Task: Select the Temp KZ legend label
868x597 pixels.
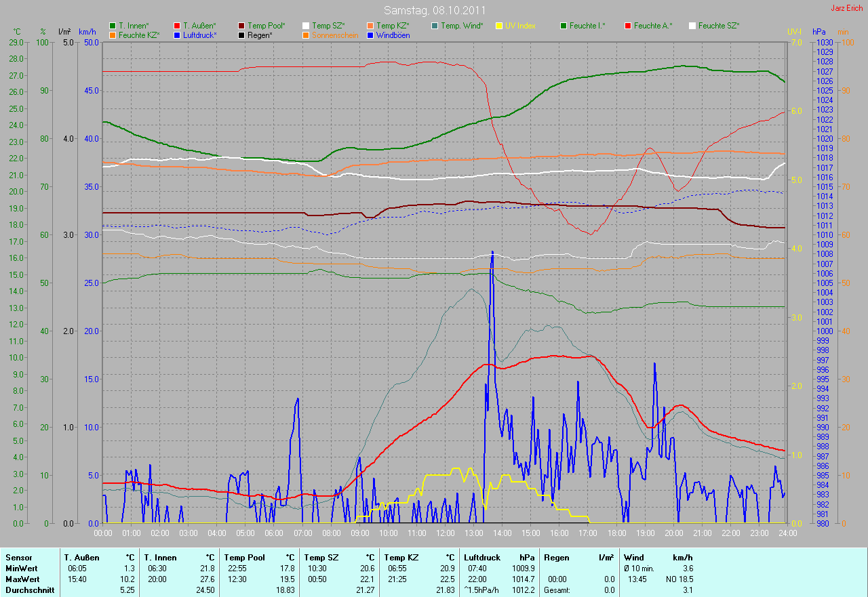Action: tap(393, 26)
